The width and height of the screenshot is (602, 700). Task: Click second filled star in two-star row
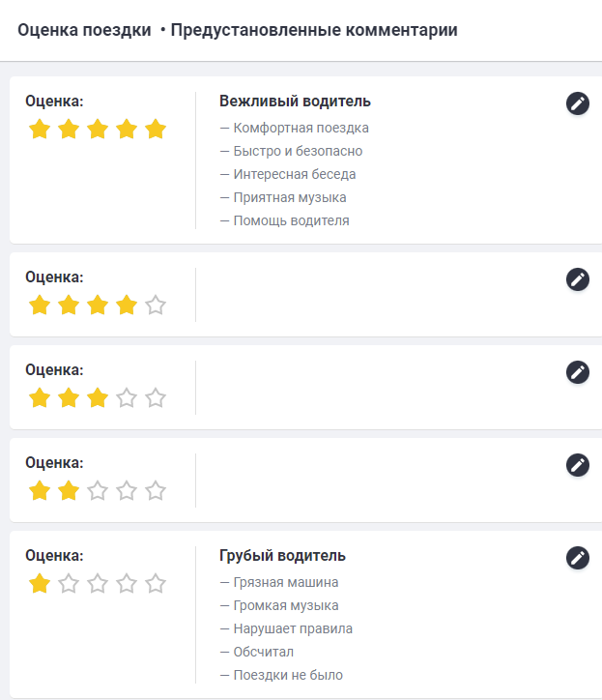click(69, 491)
